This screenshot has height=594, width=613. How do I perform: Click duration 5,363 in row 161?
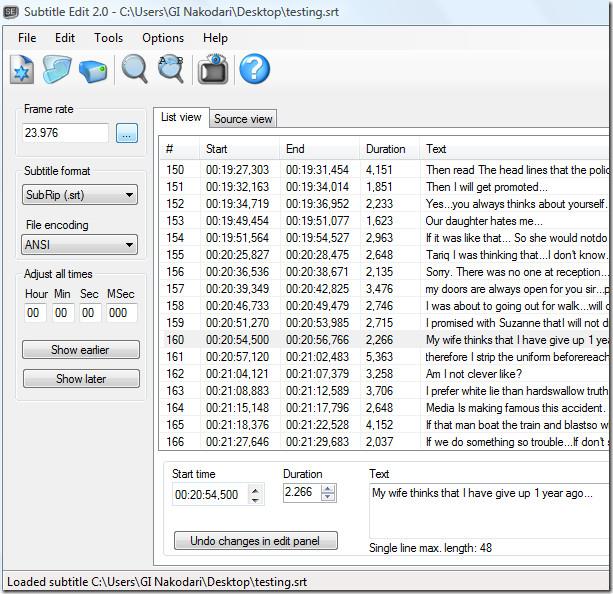coord(379,357)
